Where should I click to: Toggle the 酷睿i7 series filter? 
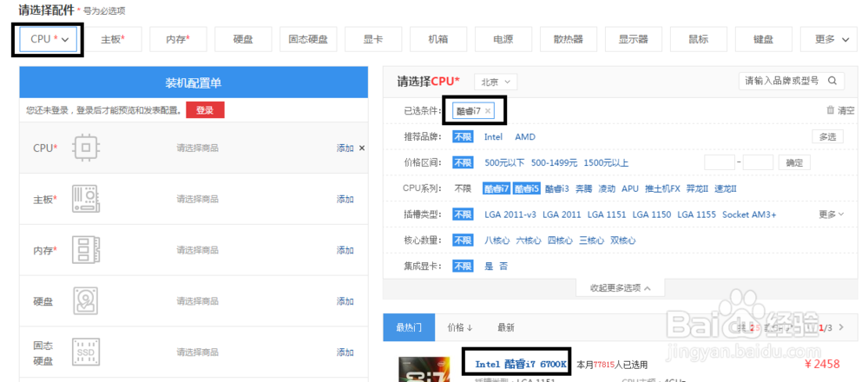(x=496, y=188)
